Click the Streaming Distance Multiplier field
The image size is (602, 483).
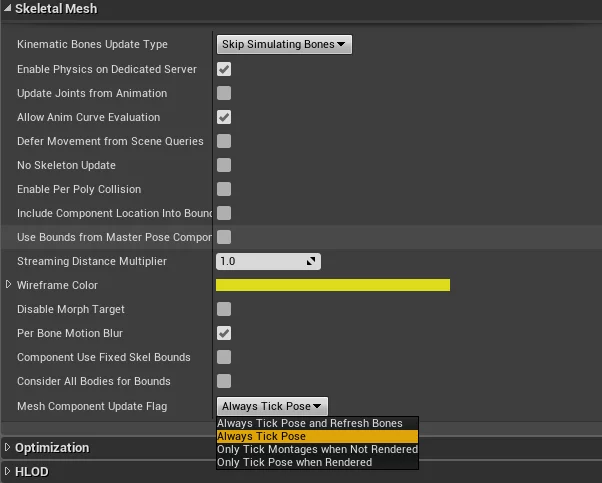tap(260, 261)
